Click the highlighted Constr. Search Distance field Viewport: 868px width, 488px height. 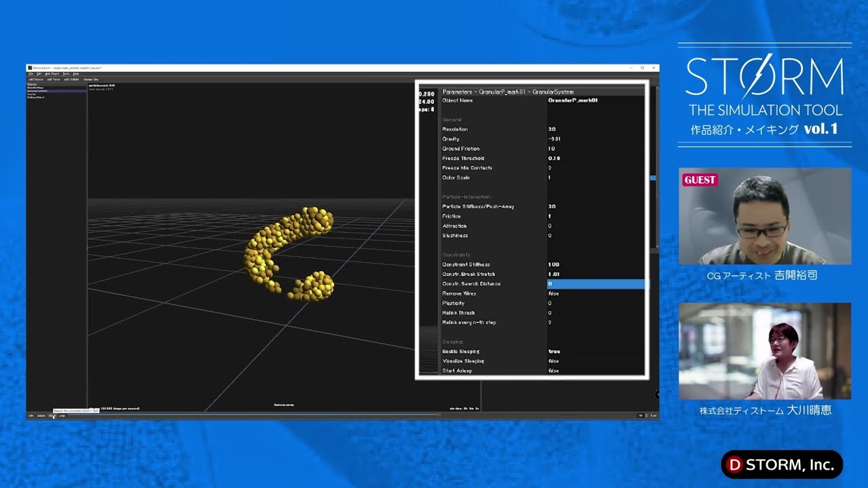point(597,284)
